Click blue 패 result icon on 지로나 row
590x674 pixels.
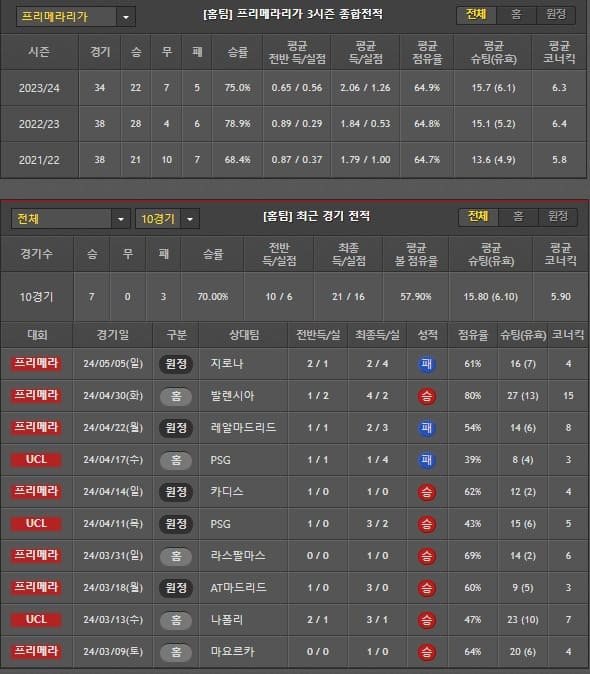tap(427, 364)
